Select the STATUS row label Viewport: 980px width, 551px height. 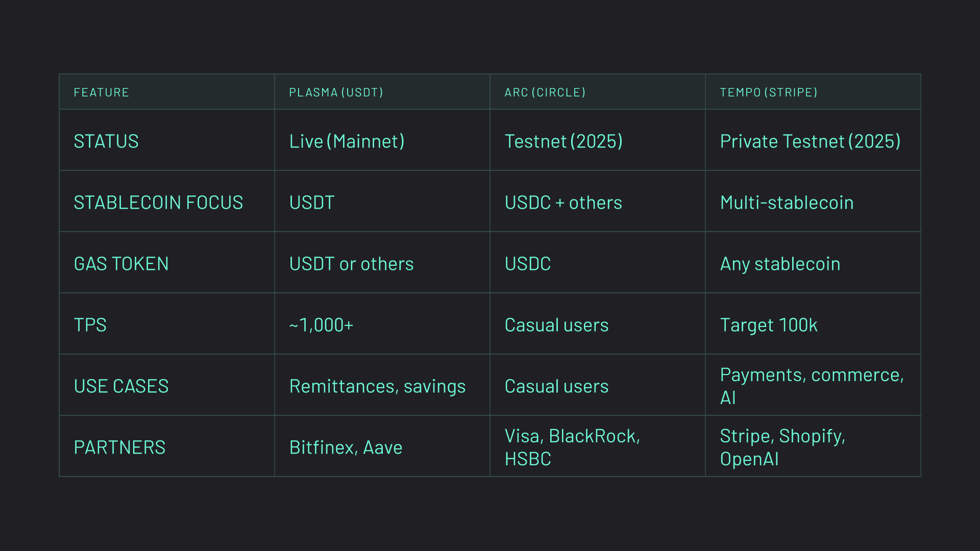[106, 141]
